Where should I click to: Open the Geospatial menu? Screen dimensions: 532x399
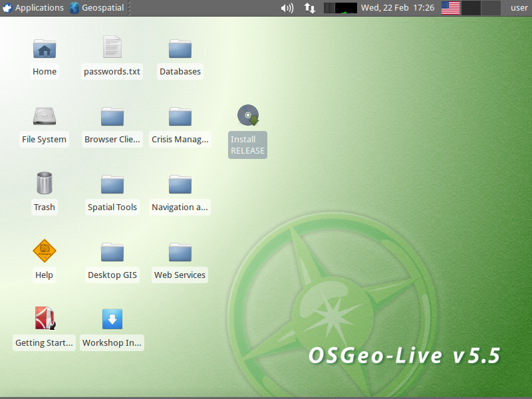(96, 8)
